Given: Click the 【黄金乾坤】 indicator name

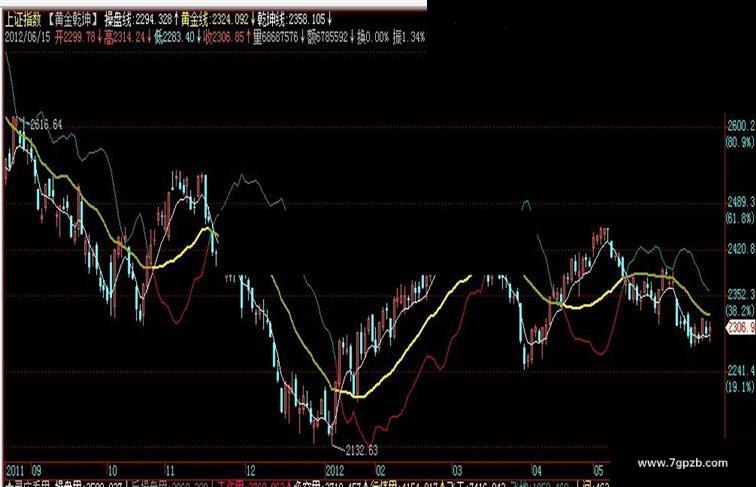Looking at the screenshot, I should click(x=74, y=20).
